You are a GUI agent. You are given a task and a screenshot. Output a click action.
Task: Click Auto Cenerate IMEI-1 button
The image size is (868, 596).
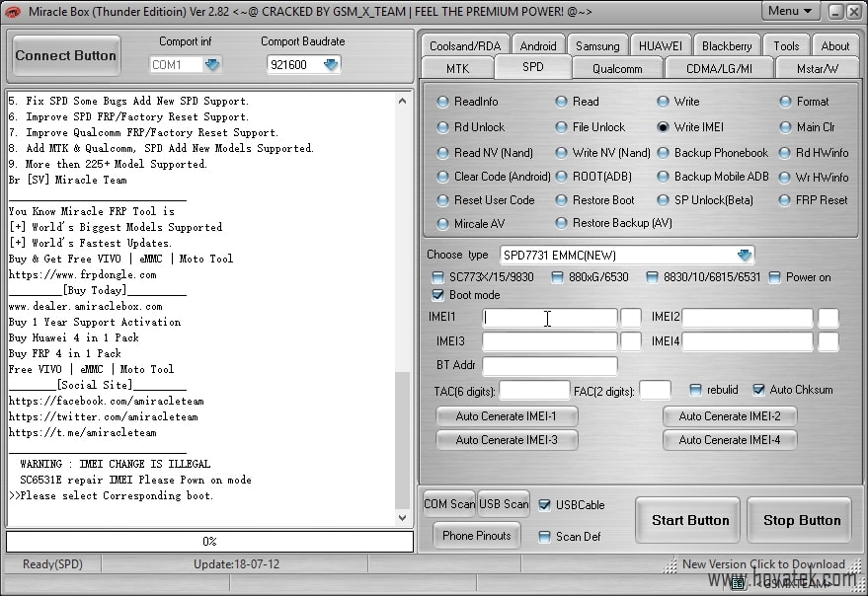click(x=507, y=416)
